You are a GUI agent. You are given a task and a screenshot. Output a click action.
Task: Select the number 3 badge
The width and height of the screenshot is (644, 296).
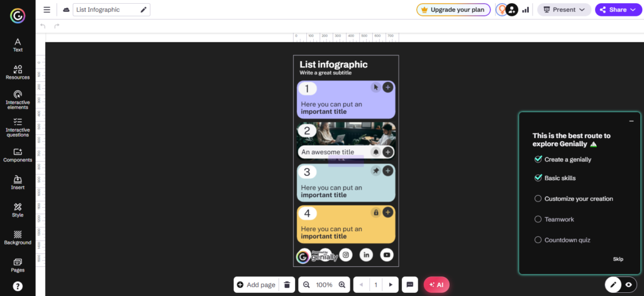307,172
